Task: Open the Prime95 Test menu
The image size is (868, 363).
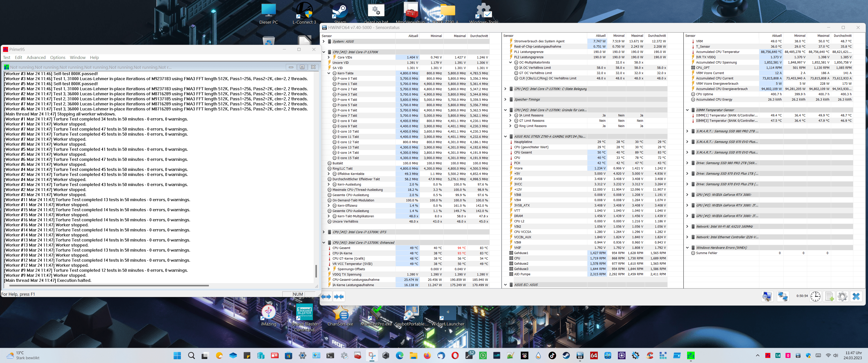Action: (7, 57)
